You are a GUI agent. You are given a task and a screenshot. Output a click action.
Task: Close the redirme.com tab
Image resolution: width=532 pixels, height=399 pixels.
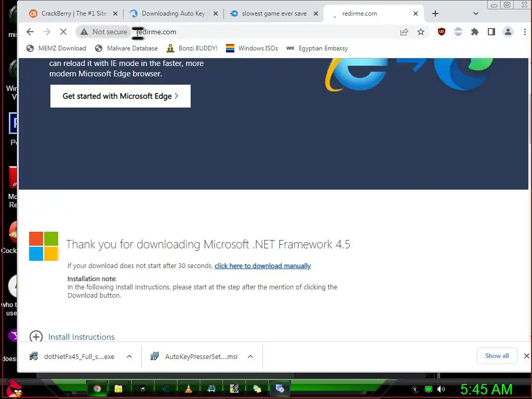tap(416, 14)
